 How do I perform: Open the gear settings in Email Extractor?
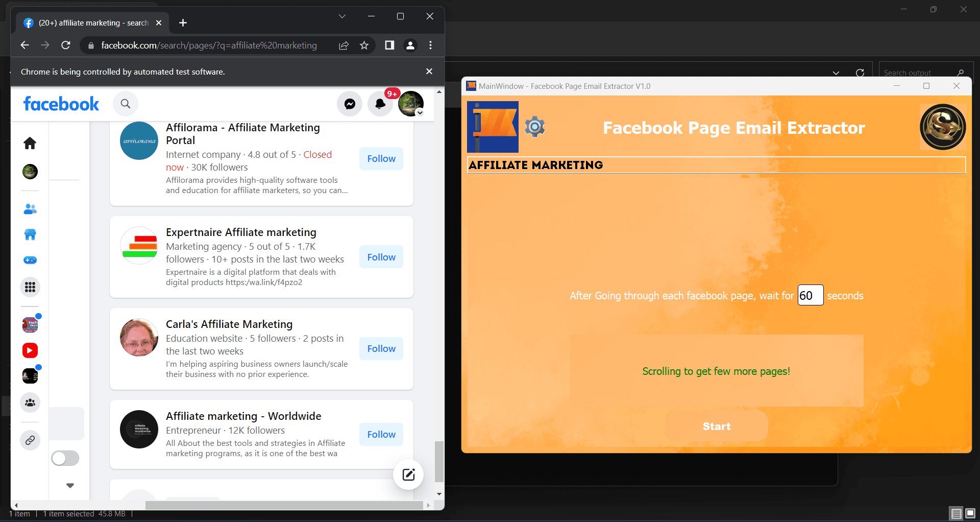[535, 126]
